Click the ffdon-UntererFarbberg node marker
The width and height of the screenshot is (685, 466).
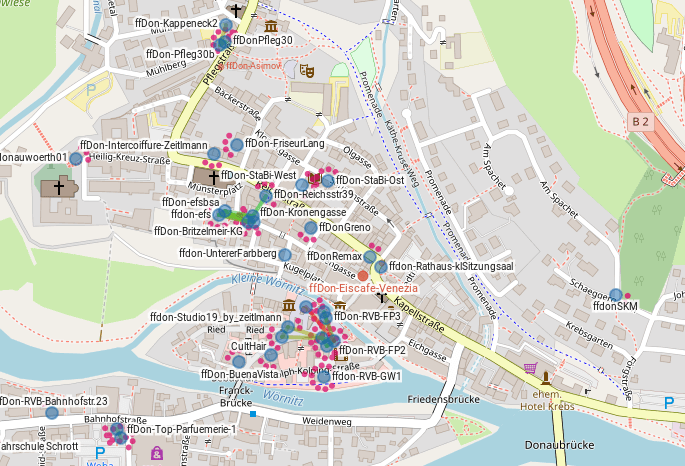pyautogui.click(x=284, y=255)
